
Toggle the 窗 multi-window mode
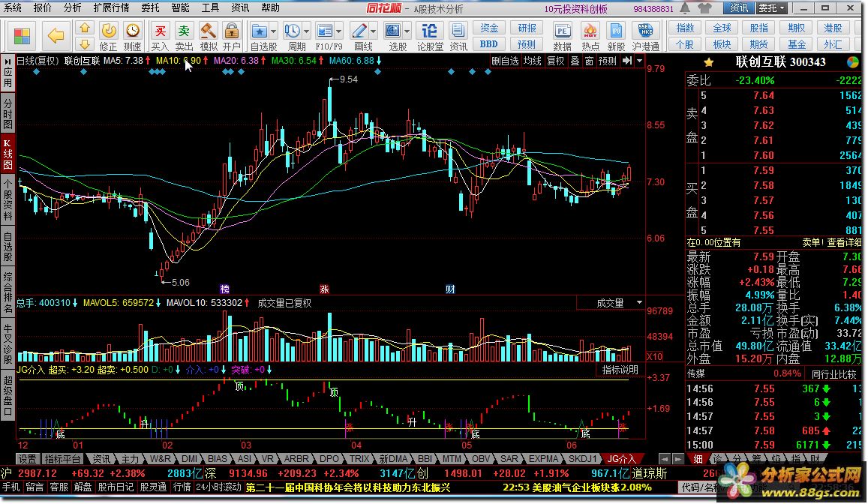(x=589, y=61)
